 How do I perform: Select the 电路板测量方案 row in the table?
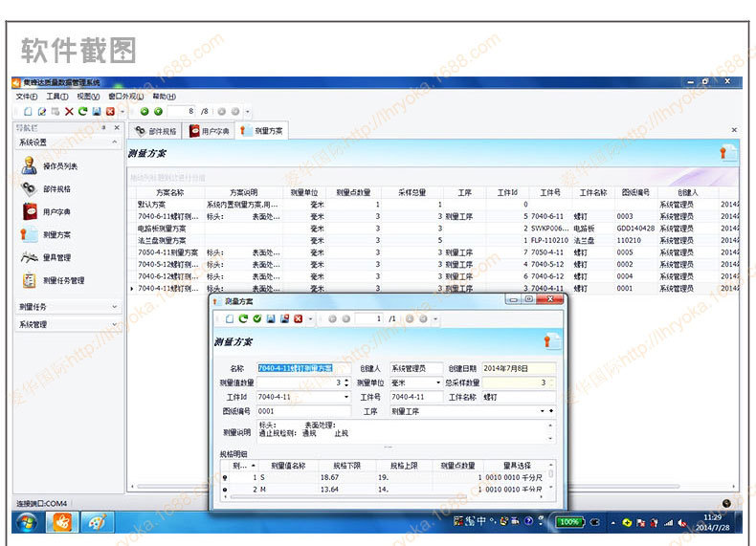click(x=161, y=229)
